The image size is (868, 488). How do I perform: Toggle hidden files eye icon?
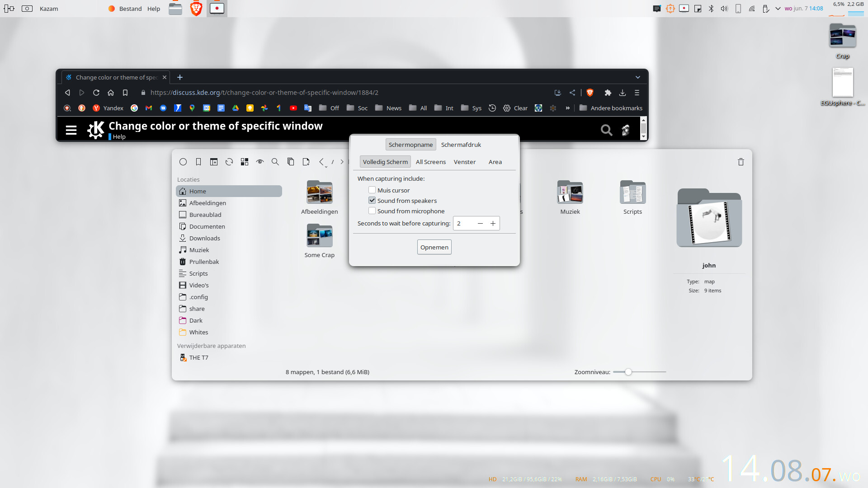(260, 162)
